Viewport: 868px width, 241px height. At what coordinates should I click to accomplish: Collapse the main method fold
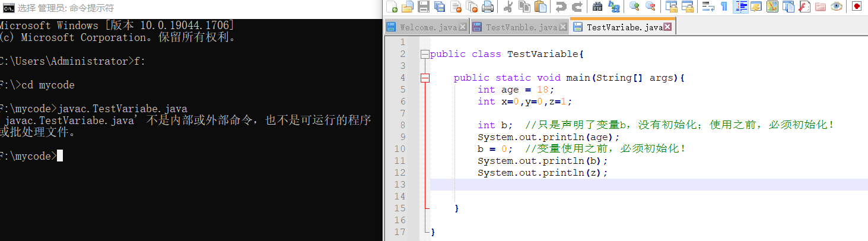[424, 78]
